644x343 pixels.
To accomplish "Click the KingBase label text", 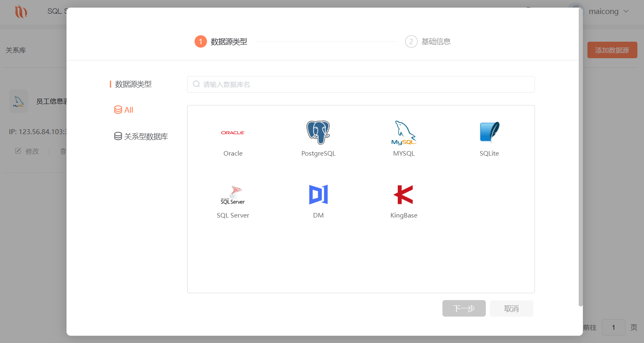I will click(x=404, y=215).
